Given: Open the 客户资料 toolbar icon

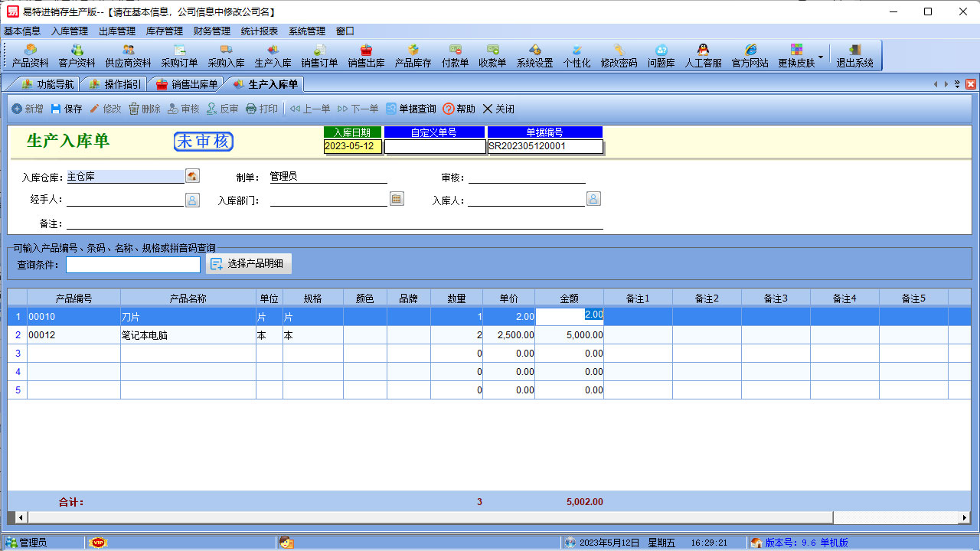Looking at the screenshot, I should point(77,56).
